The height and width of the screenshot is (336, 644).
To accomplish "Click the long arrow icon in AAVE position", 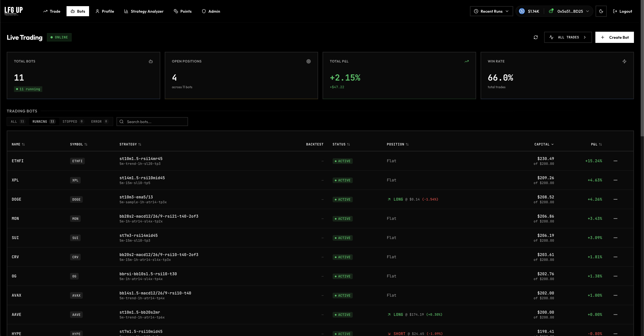I will pyautogui.click(x=389, y=315).
